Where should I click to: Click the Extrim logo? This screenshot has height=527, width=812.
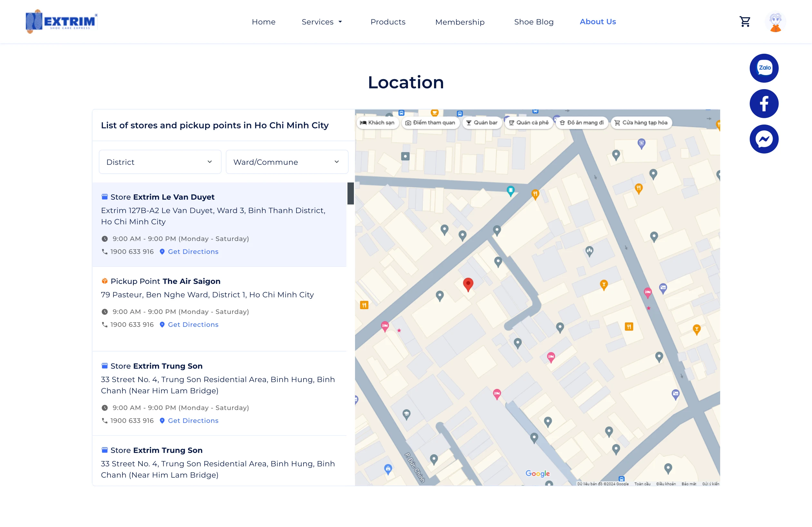click(62, 22)
